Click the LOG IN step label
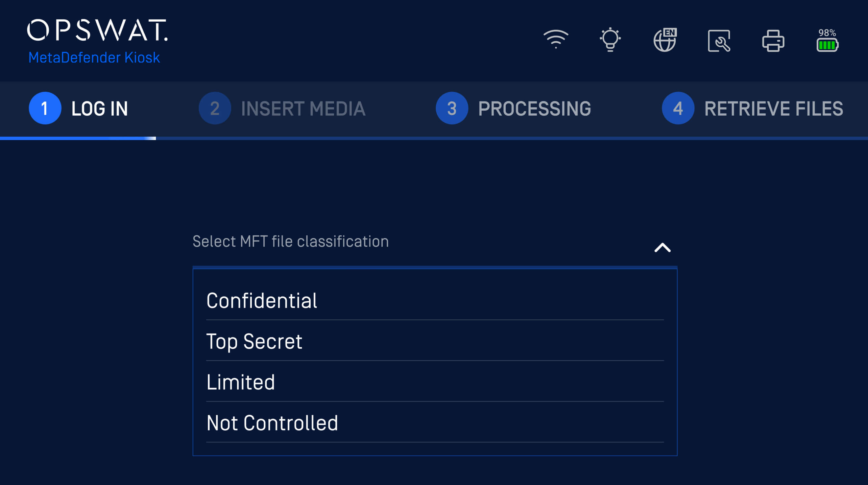868x485 pixels. click(x=100, y=108)
